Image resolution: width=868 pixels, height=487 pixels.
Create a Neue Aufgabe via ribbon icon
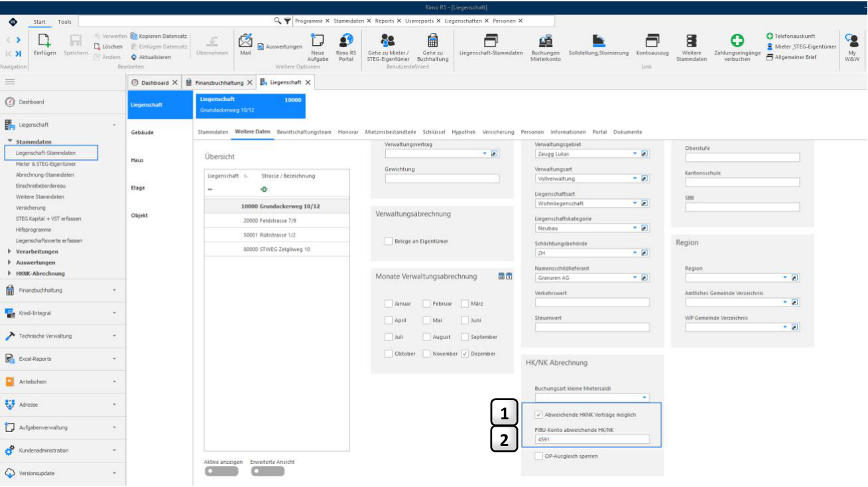[x=318, y=40]
